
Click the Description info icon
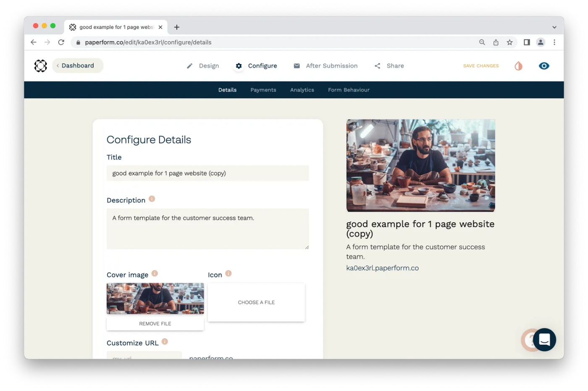152,199
